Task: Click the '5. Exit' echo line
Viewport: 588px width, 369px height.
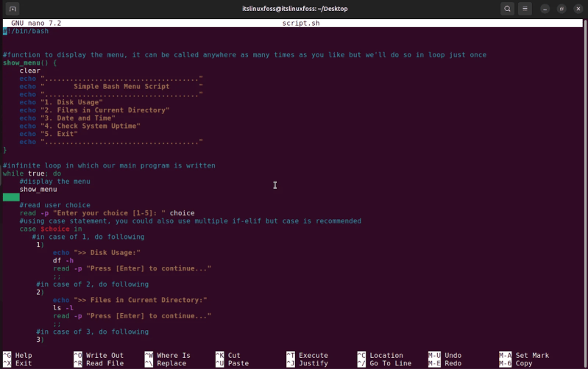Action: [49, 134]
